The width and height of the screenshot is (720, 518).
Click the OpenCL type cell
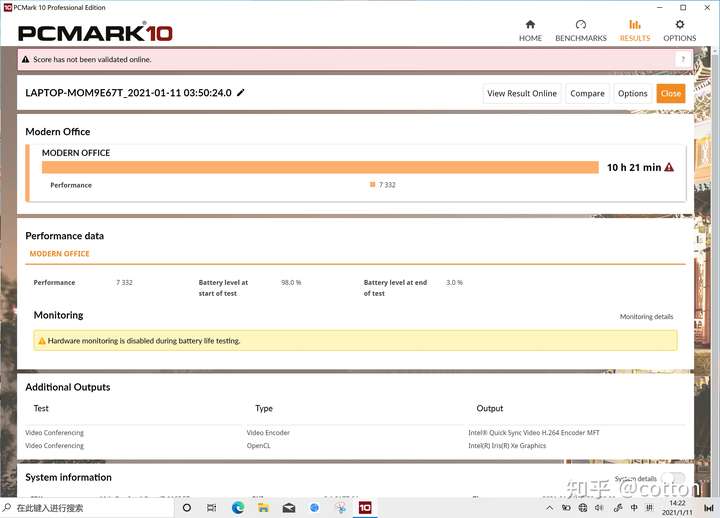(259, 445)
